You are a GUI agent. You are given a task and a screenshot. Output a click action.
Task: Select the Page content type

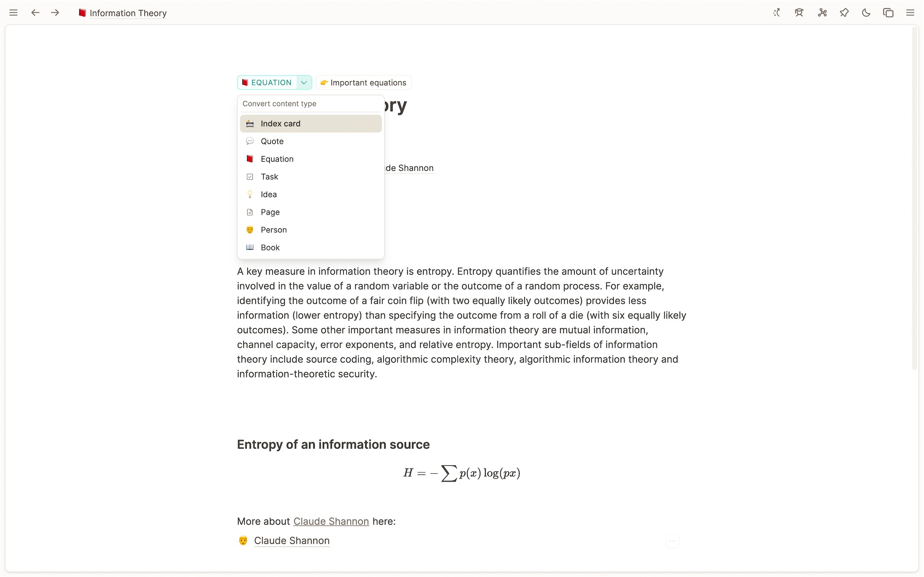click(x=270, y=212)
